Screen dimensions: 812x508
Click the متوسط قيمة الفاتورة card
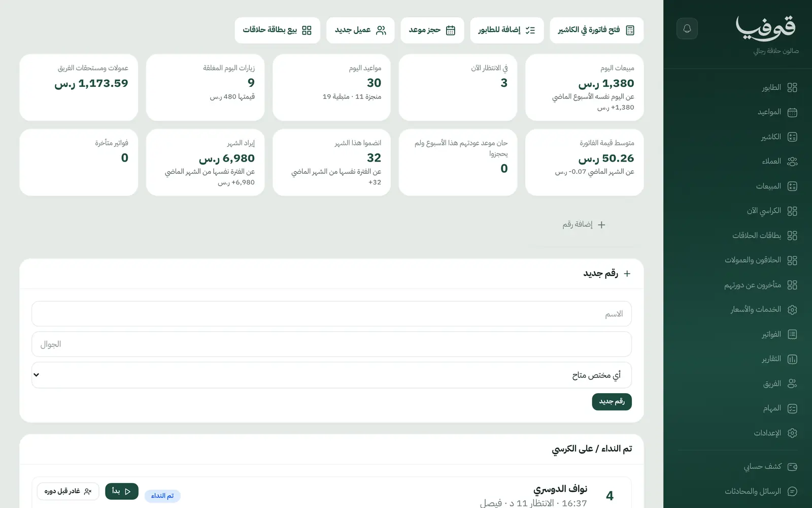click(584, 163)
